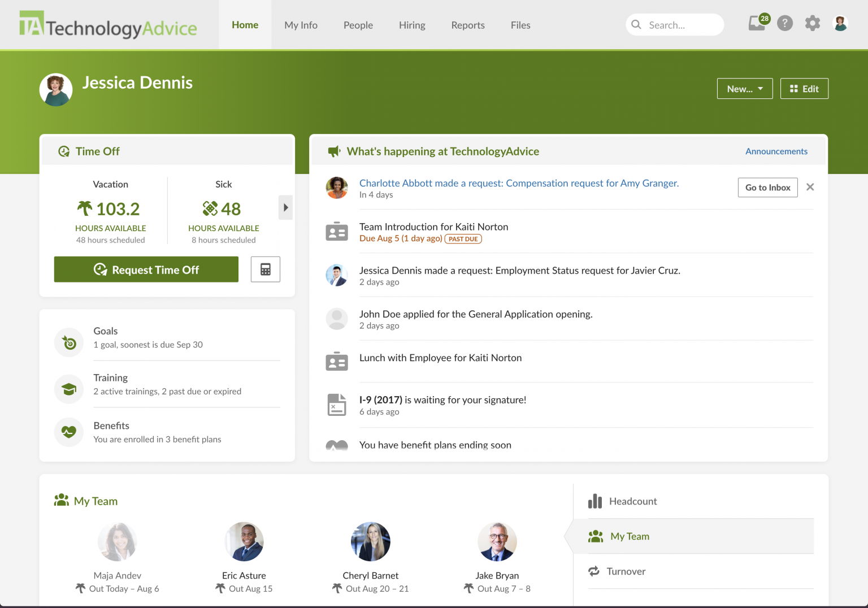Image resolution: width=868 pixels, height=608 pixels.
Task: Click the Request Time Off button
Action: [146, 270]
